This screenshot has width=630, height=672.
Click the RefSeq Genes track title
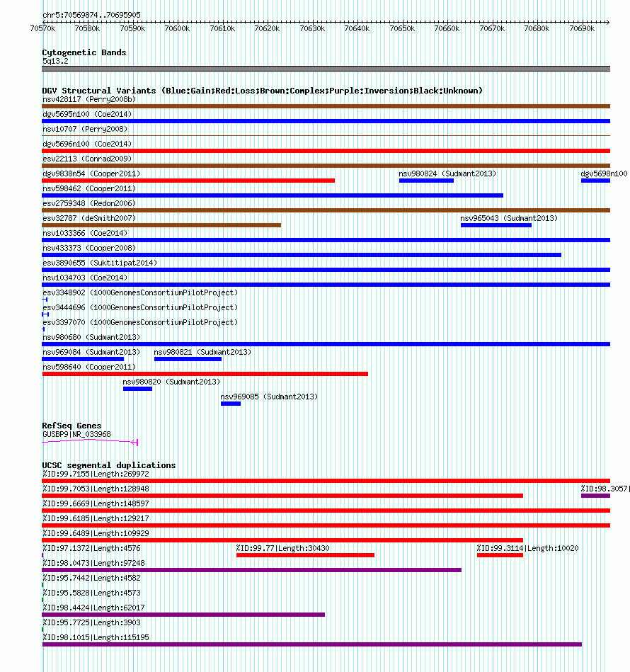[71, 426]
